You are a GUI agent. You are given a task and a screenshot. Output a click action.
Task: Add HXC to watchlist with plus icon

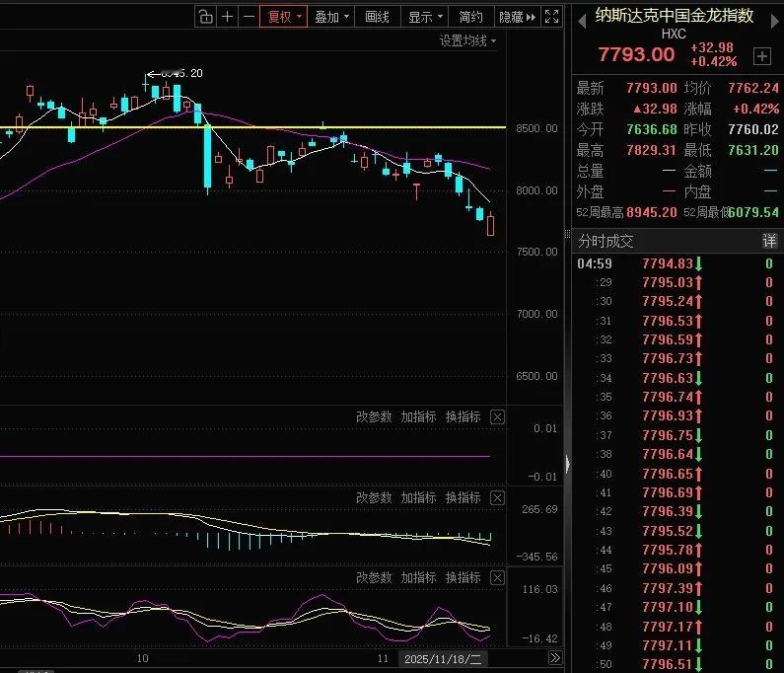pos(762,56)
